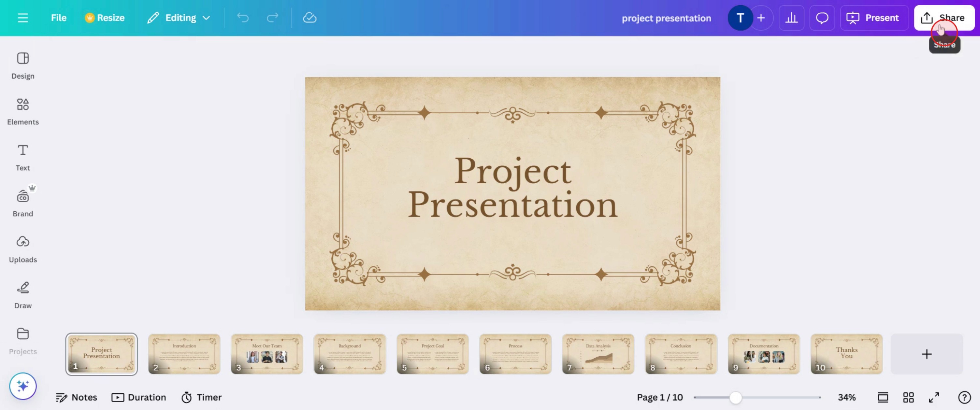Click the undo arrow icon
980x410 pixels.
pyautogui.click(x=243, y=18)
